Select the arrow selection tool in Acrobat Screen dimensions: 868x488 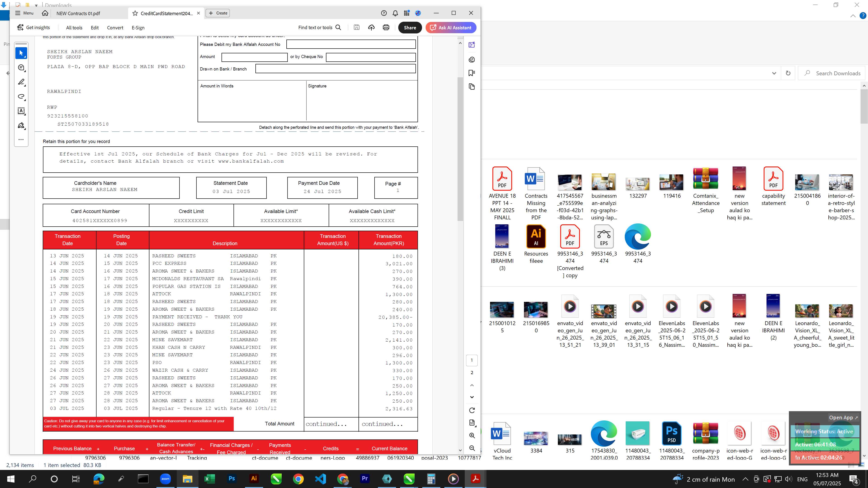[21, 53]
